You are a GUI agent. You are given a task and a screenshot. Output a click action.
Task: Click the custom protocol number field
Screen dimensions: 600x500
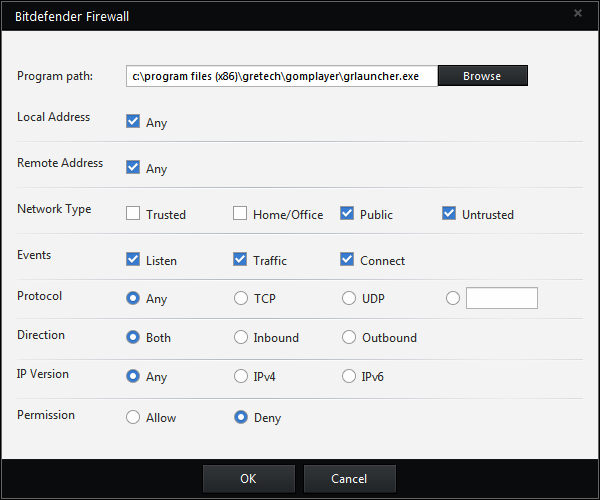coord(502,298)
